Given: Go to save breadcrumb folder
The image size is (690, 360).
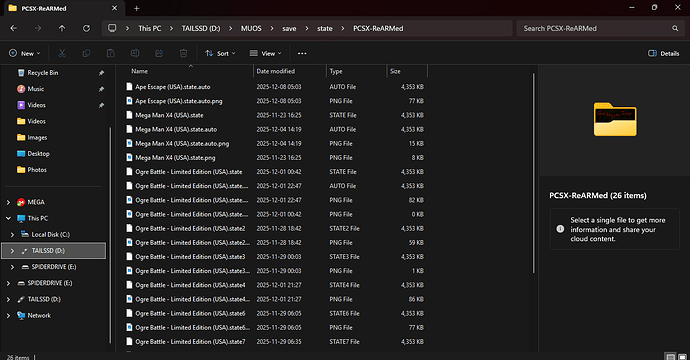Looking at the screenshot, I should (289, 28).
